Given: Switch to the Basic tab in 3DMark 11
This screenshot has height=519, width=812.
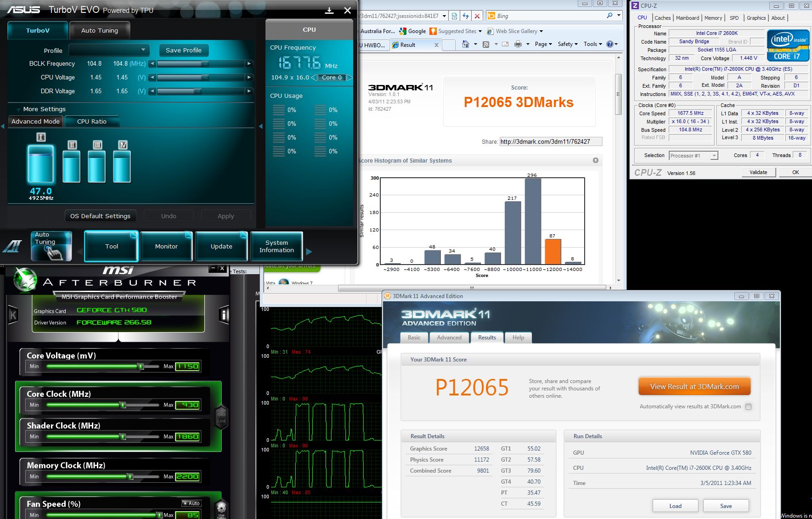Looking at the screenshot, I should (414, 338).
